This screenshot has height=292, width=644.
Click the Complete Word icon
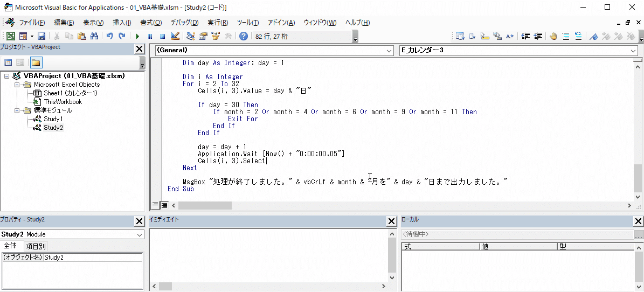[510, 36]
